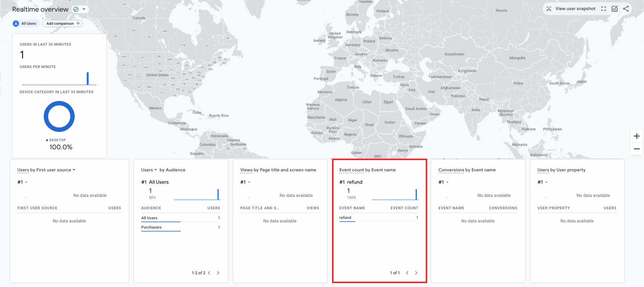
Task: Open the customize report icon
Action: tap(615, 9)
